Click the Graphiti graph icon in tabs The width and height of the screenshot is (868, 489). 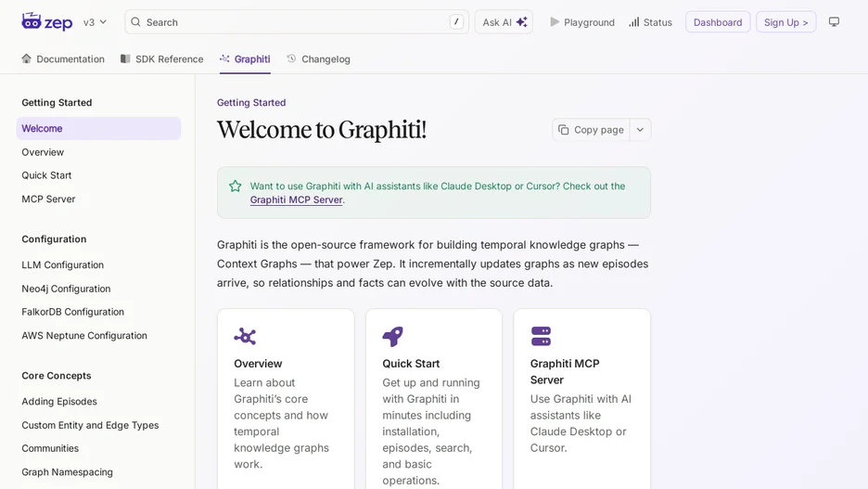(224, 58)
